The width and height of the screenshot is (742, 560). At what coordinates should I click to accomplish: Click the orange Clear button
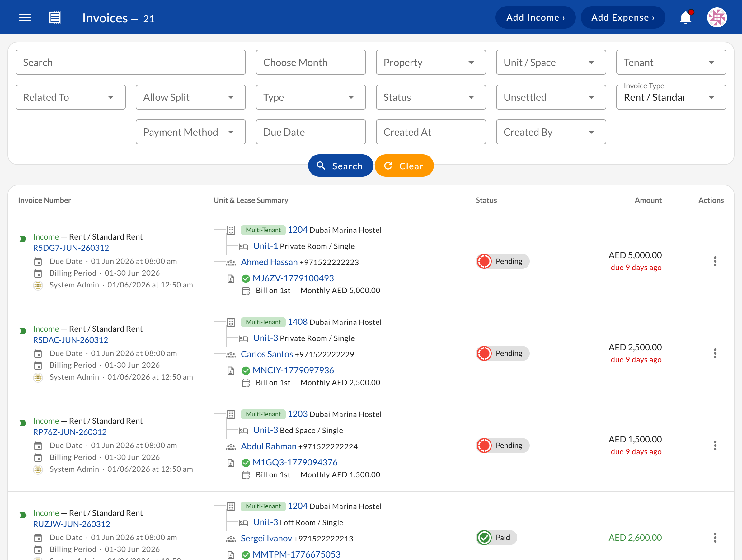404,166
